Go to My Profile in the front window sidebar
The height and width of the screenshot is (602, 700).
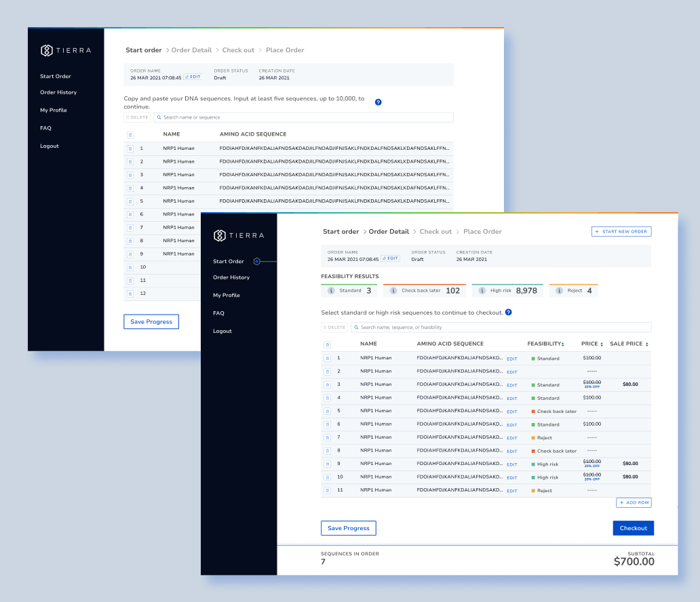point(227,296)
